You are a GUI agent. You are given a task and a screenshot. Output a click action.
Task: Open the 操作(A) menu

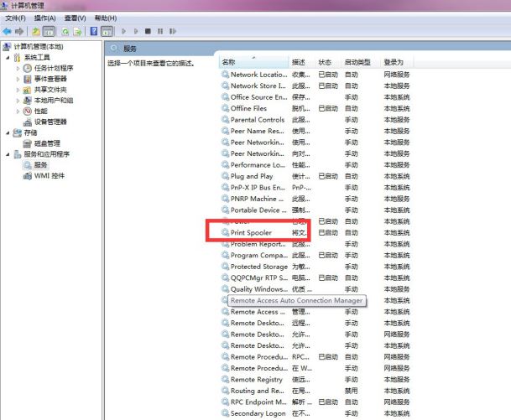[45, 18]
